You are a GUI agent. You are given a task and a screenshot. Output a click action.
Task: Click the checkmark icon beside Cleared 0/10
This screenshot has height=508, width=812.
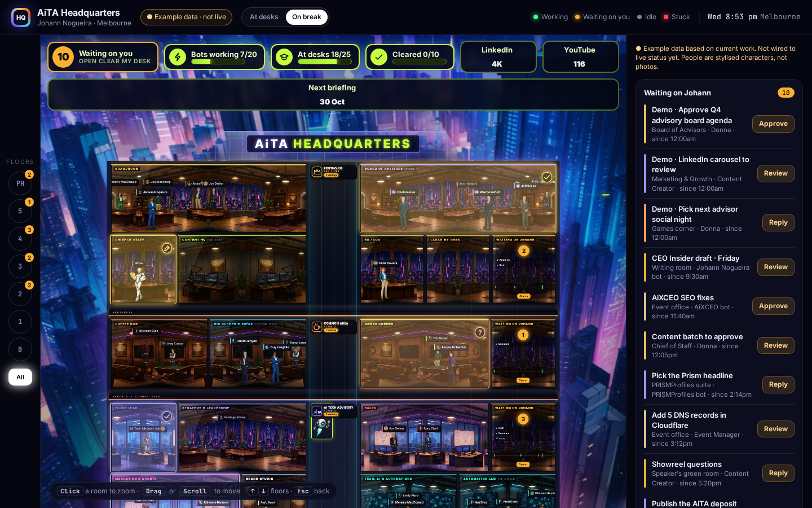tap(379, 57)
